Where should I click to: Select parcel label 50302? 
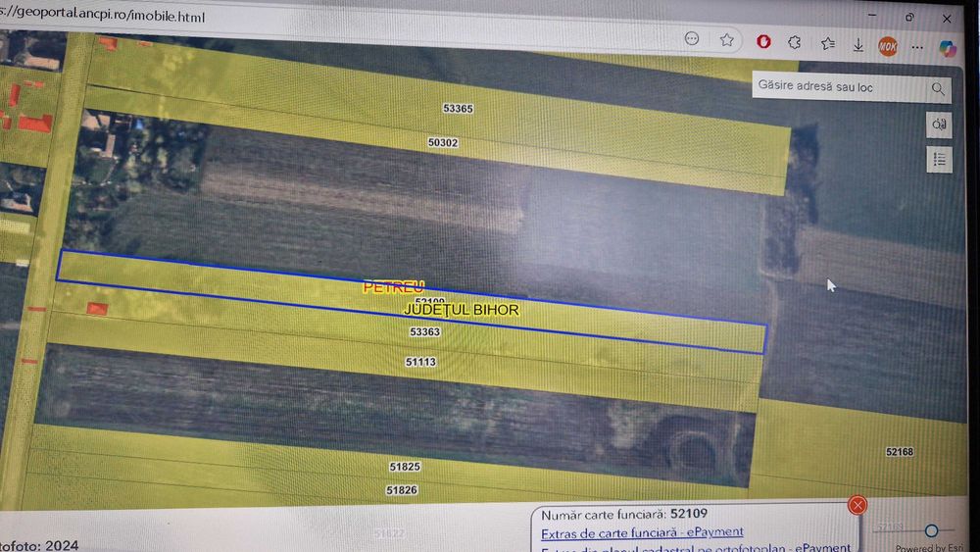point(443,142)
